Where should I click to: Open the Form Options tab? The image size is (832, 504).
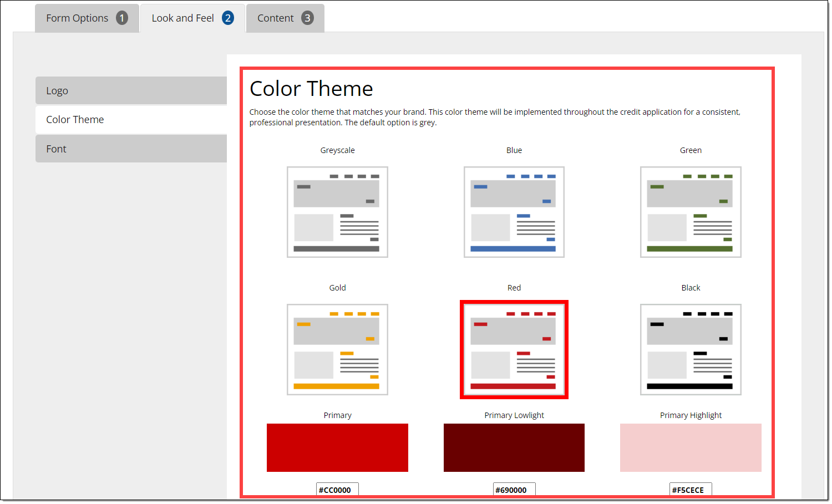pyautogui.click(x=77, y=18)
